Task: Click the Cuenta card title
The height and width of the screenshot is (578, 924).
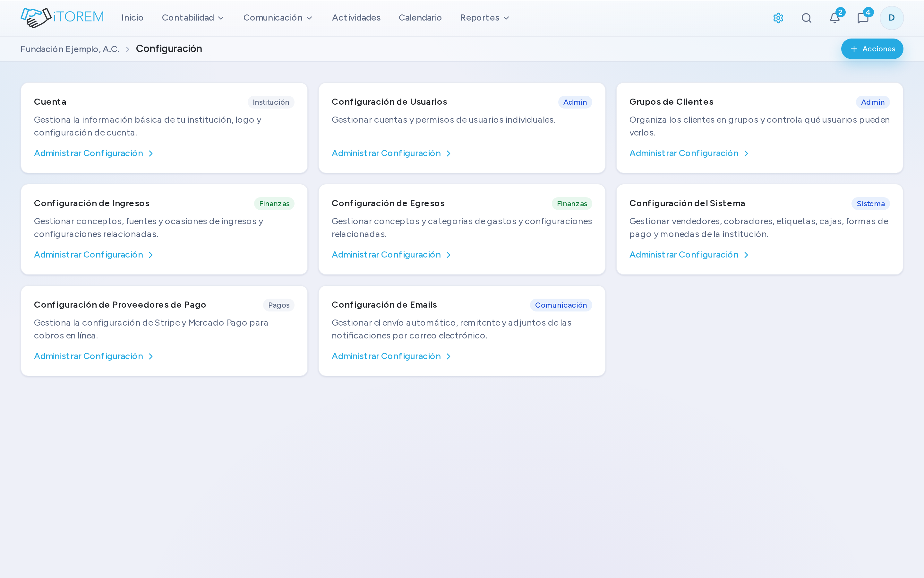Action: [50, 102]
